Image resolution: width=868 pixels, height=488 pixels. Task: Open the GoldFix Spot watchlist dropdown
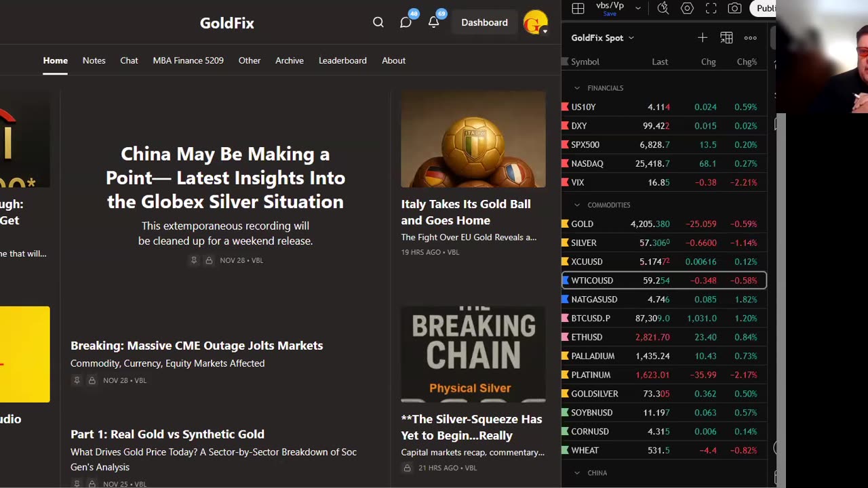coord(603,38)
